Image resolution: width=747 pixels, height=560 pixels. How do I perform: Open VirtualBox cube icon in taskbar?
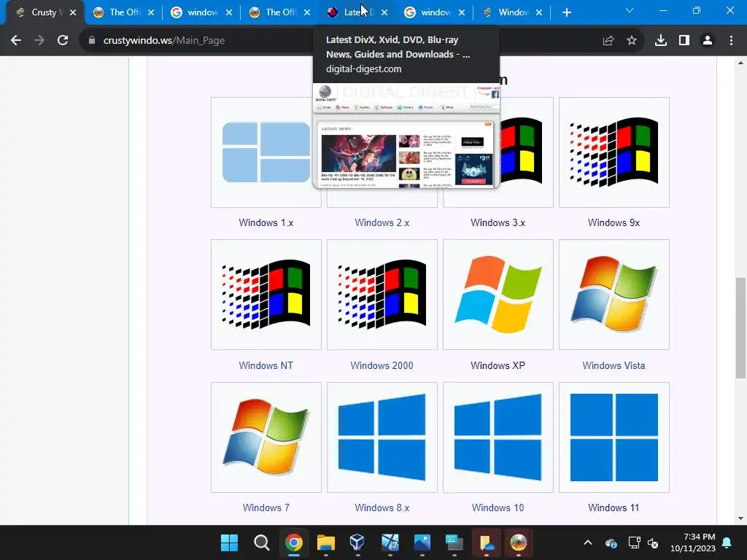pos(357,542)
